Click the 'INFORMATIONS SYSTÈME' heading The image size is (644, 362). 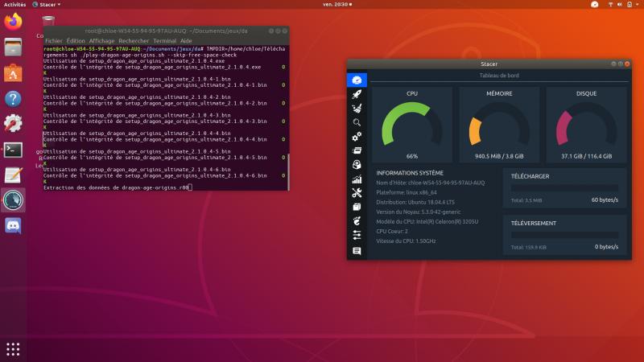point(410,173)
